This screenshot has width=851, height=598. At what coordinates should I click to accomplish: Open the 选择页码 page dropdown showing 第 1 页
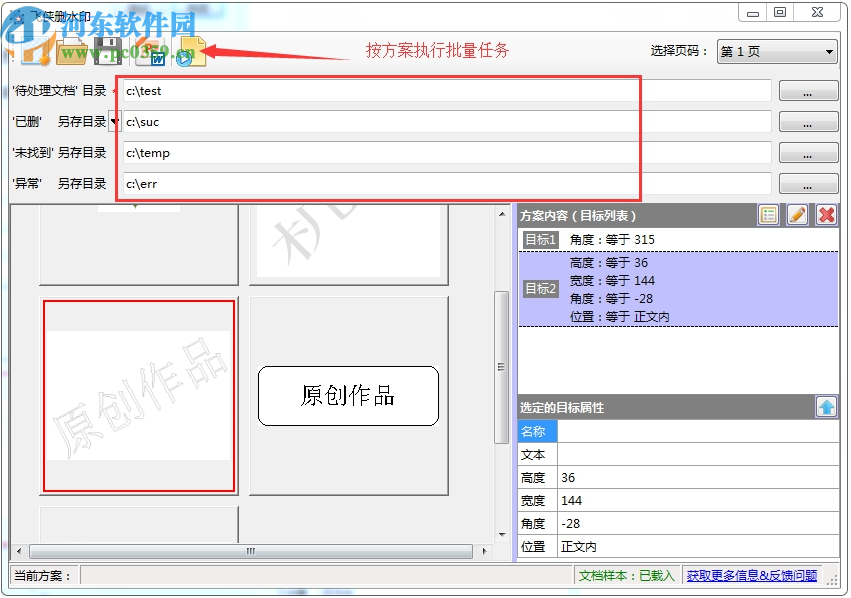[x=777, y=52]
